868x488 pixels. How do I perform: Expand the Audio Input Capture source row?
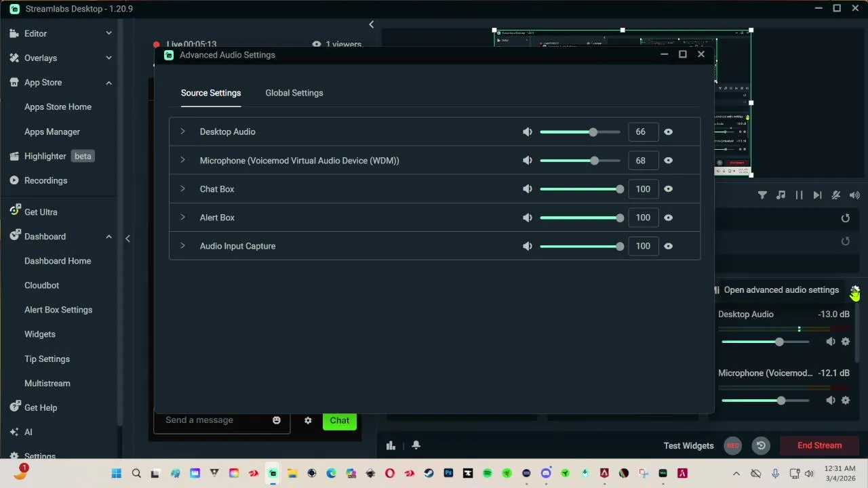click(182, 245)
